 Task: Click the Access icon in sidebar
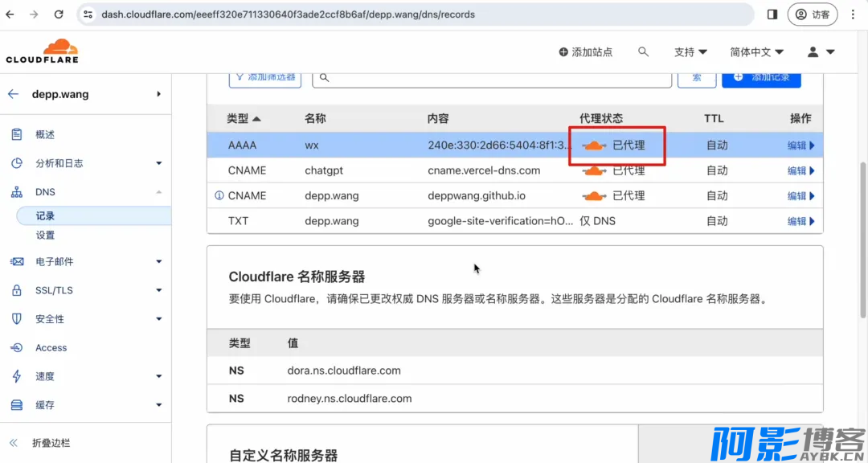click(17, 348)
